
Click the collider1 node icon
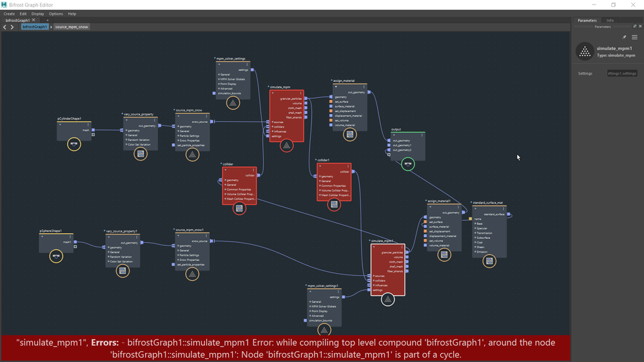335,204
